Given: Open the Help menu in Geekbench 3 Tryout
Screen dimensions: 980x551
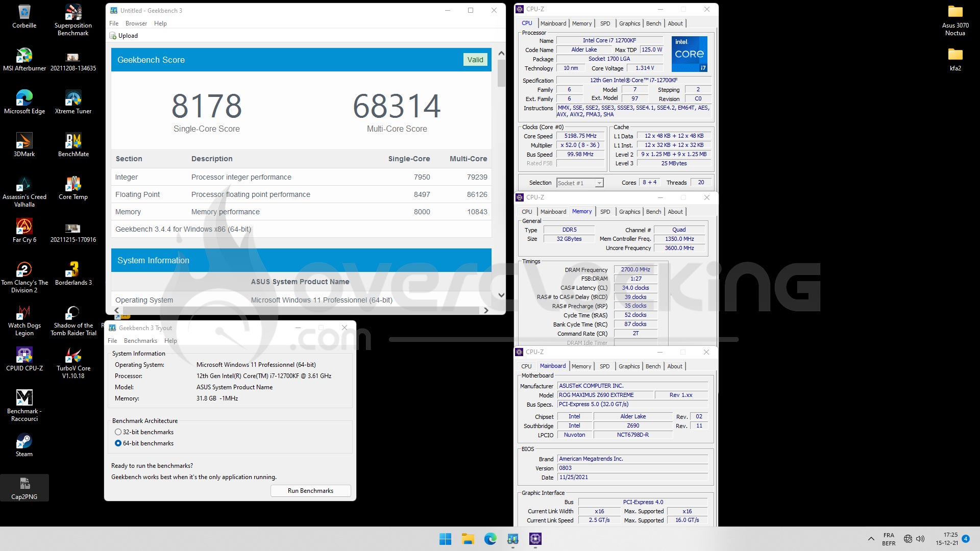Looking at the screenshot, I should click(x=170, y=341).
